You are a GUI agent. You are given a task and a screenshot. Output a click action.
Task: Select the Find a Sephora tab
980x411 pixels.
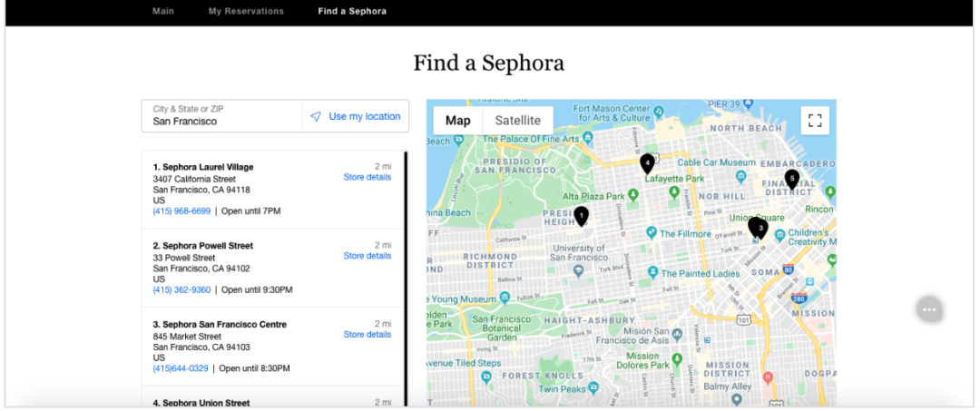point(352,11)
